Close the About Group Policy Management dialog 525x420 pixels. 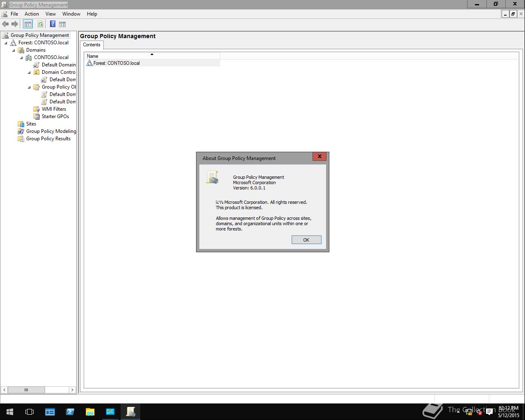click(x=320, y=156)
